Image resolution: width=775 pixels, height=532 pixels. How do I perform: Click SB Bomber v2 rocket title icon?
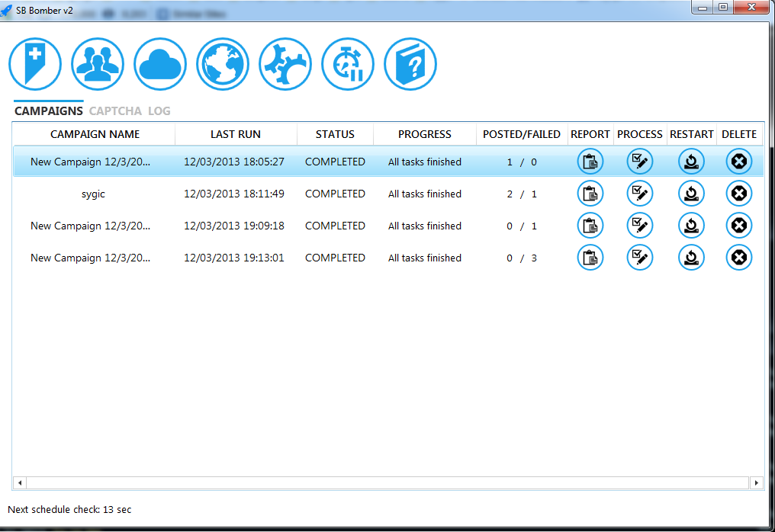coord(6,10)
